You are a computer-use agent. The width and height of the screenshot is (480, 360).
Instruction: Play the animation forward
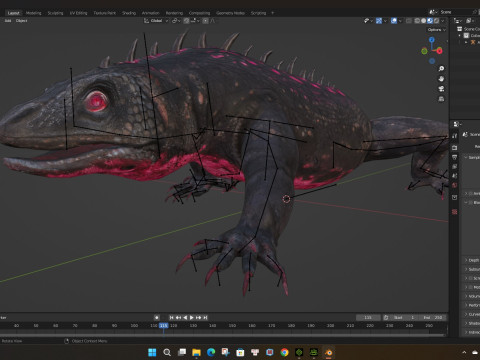(x=192, y=317)
